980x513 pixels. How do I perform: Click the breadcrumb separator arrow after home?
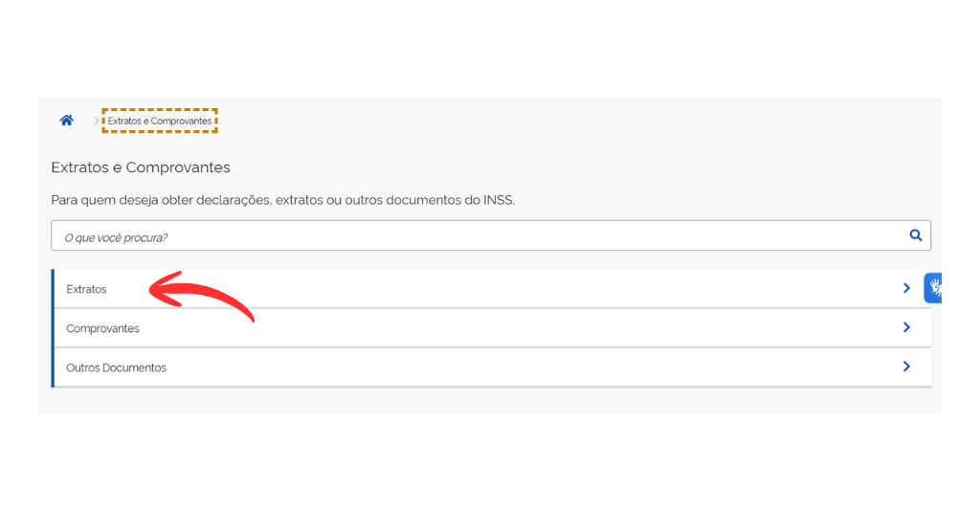[x=97, y=121]
